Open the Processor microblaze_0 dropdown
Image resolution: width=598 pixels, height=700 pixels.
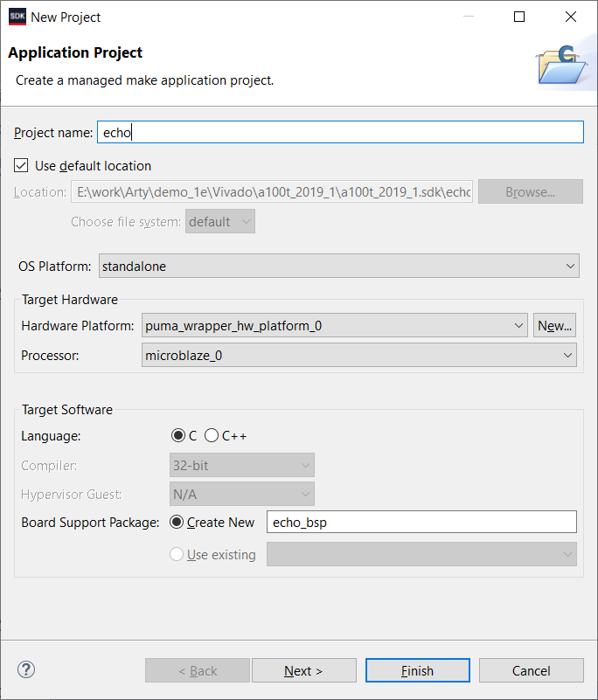click(x=359, y=356)
